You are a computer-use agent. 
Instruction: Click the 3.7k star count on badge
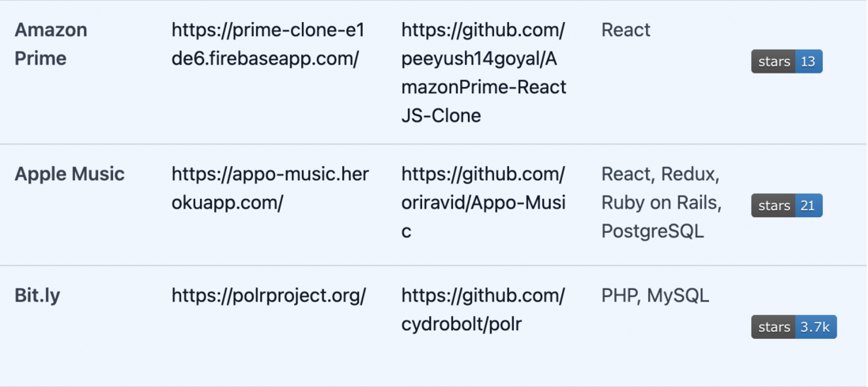tap(816, 327)
